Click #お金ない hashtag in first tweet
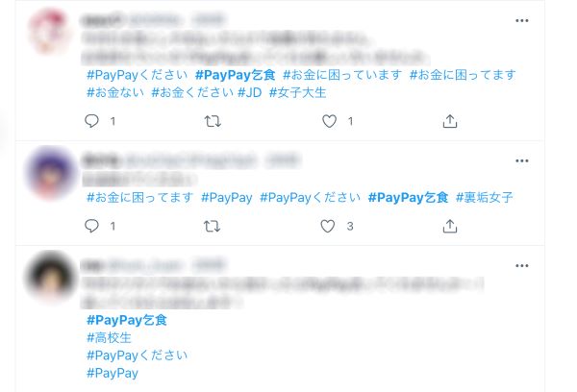Image resolution: width=577 pixels, height=392 pixels. pos(115,92)
